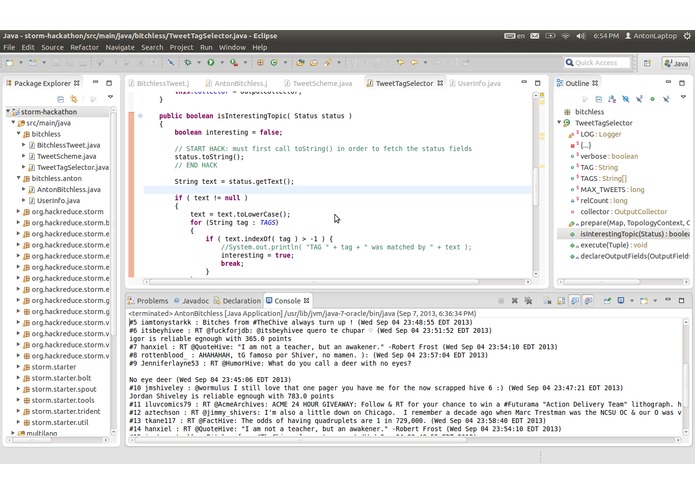
Task: Click the Open Console icon
Action: click(x=644, y=301)
